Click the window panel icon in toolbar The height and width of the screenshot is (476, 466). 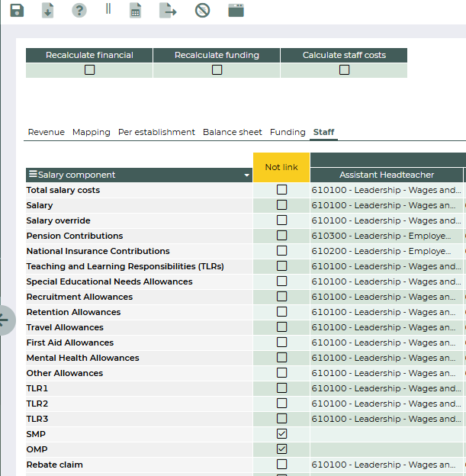(x=236, y=11)
